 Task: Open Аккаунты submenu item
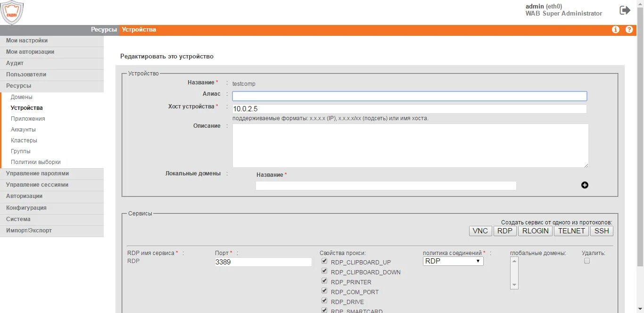pyautogui.click(x=23, y=130)
